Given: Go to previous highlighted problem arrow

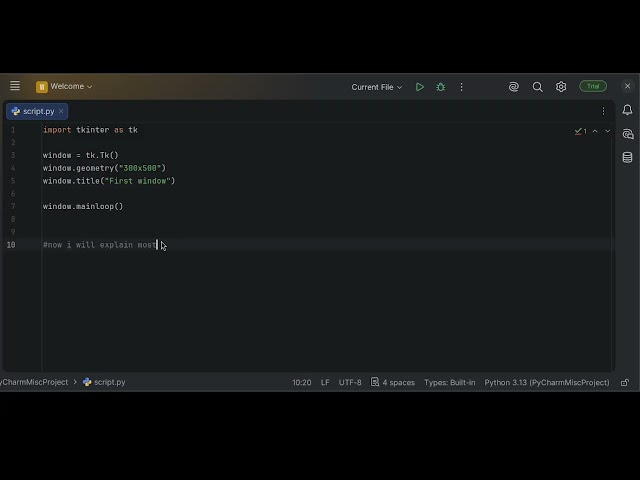Looking at the screenshot, I should (x=595, y=131).
